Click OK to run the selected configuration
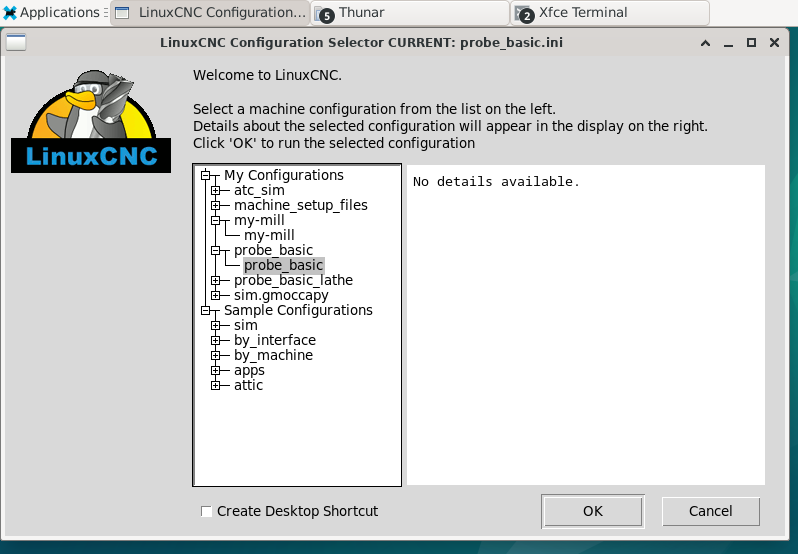This screenshot has width=798, height=554. (x=593, y=511)
